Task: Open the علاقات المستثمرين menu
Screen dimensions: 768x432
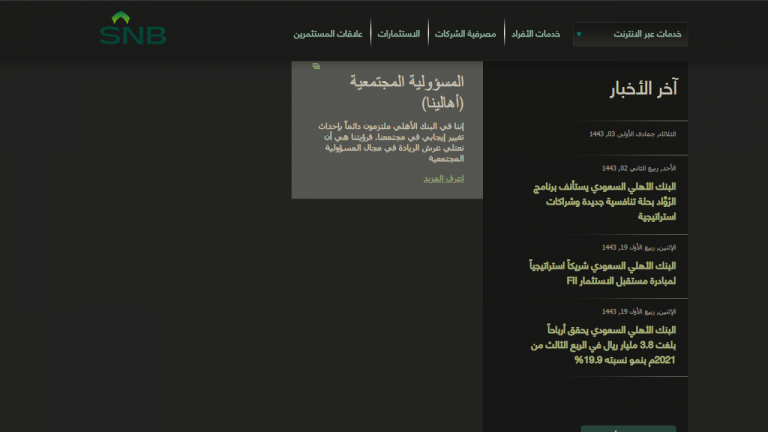Action: pyautogui.click(x=328, y=34)
